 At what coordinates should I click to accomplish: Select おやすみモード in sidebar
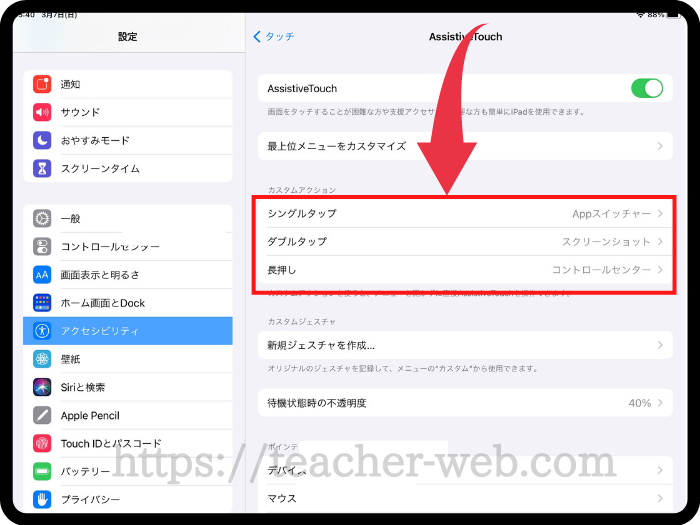point(128,140)
